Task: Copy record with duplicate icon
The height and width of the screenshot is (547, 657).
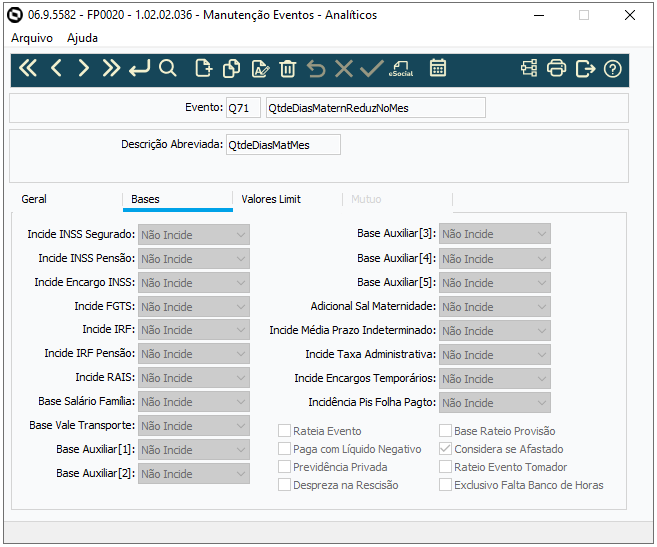Action: pos(232,68)
